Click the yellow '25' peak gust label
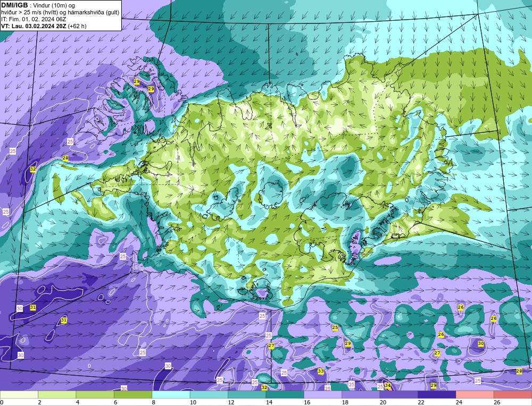The image size is (532, 406). tap(335, 327)
